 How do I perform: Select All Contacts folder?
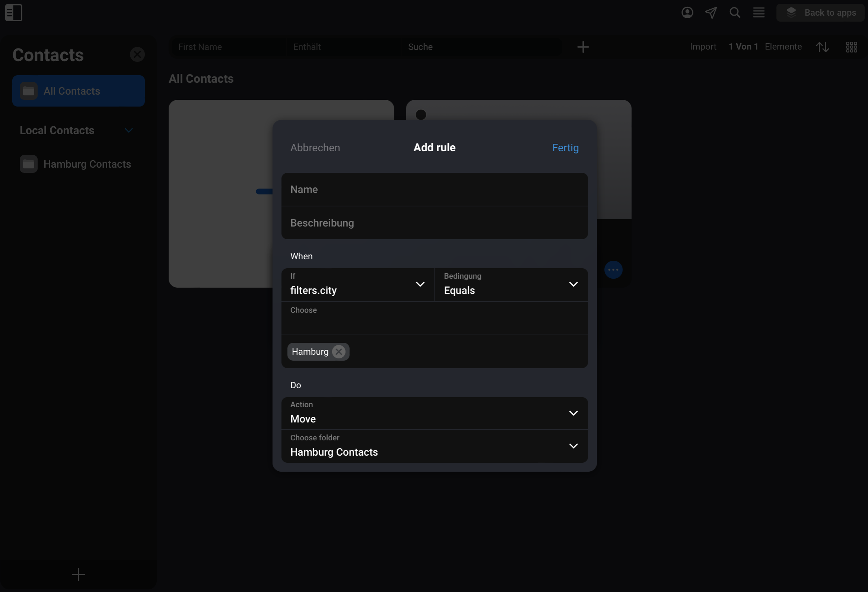point(79,91)
